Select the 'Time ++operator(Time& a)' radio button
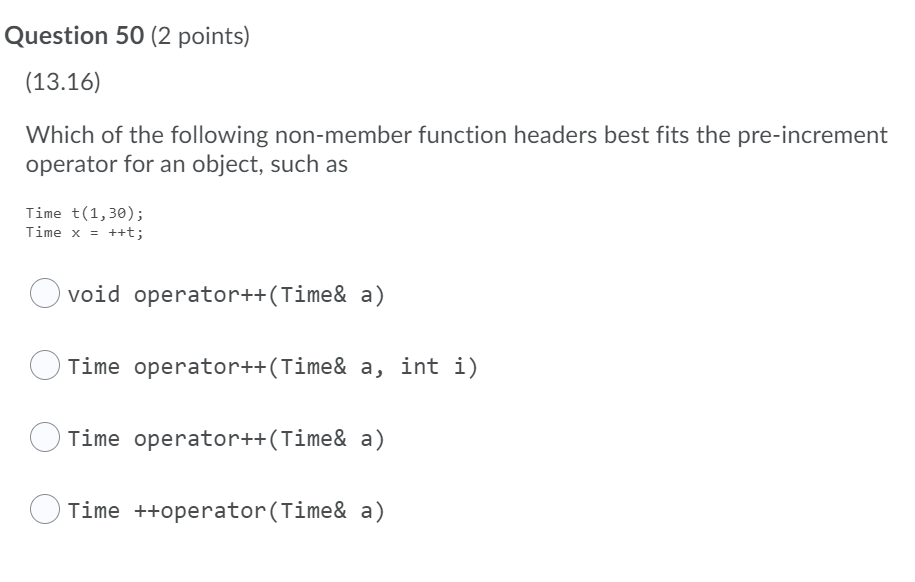Image resolution: width=915 pixels, height=582 pixels. (x=44, y=510)
